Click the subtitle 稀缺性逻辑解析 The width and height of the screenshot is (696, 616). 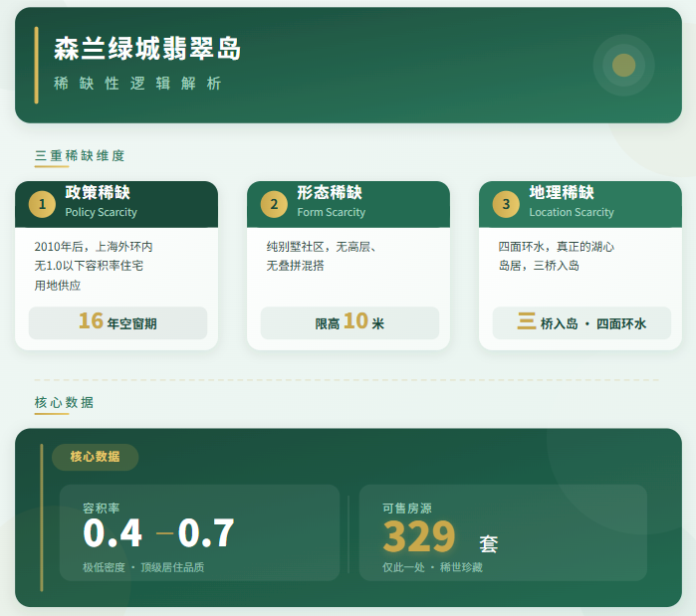[137, 84]
